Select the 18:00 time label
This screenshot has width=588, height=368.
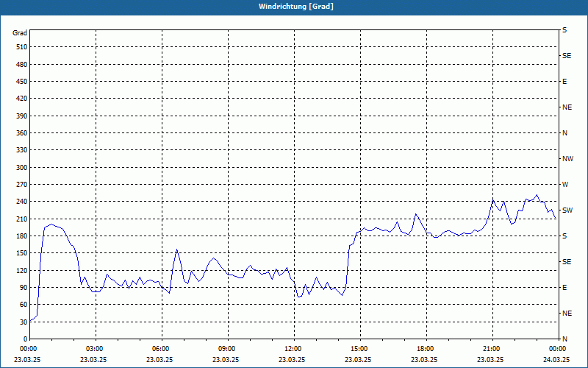(x=426, y=348)
